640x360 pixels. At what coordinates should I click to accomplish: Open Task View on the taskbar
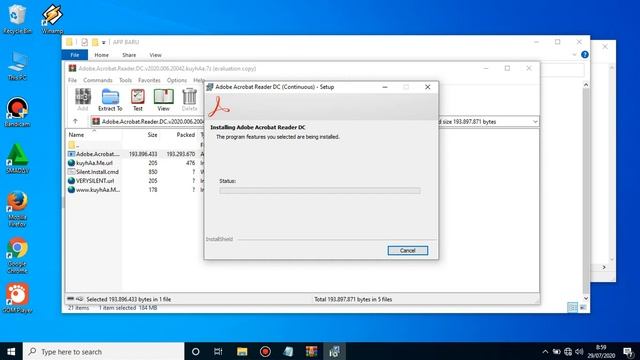pos(218,351)
